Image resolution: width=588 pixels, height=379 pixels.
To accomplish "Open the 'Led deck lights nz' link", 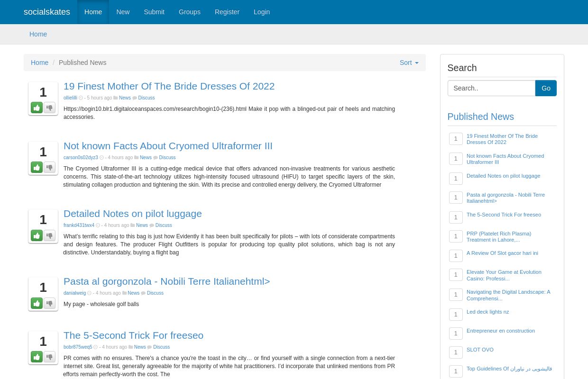I will (487, 312).
